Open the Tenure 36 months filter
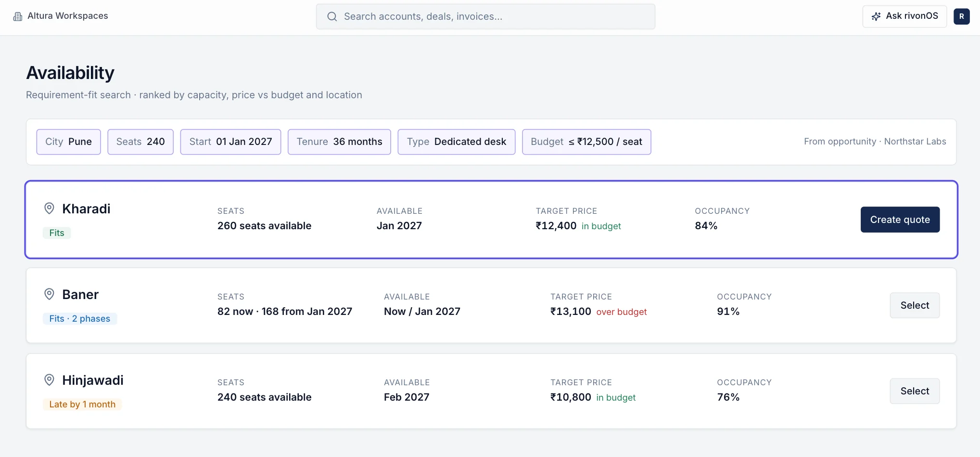Screen dimensions: 980x457 coord(339,142)
